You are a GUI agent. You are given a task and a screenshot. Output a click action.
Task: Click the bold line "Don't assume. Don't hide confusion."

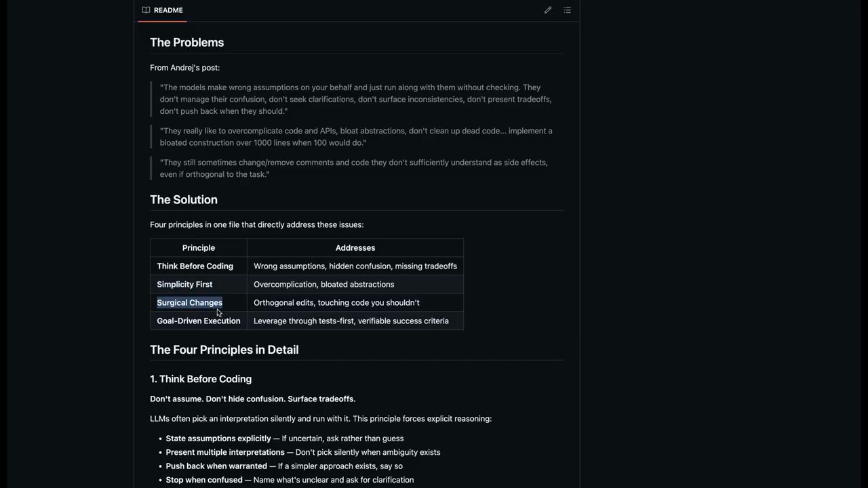pyautogui.click(x=253, y=399)
